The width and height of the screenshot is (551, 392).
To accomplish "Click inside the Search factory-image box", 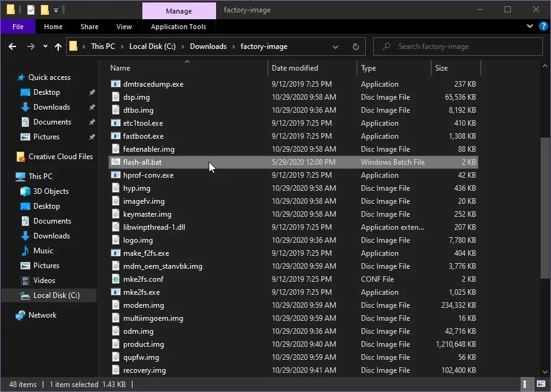I will pyautogui.click(x=458, y=46).
